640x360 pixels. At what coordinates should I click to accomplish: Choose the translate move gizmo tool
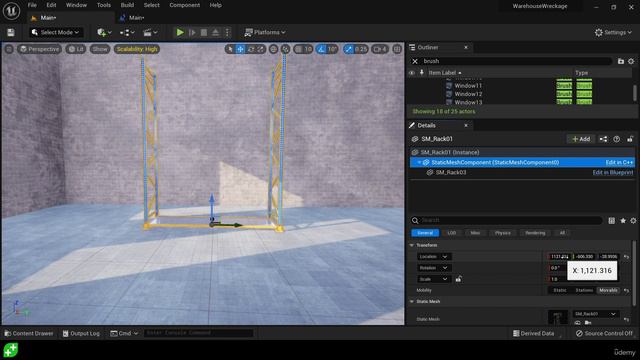tap(240, 49)
